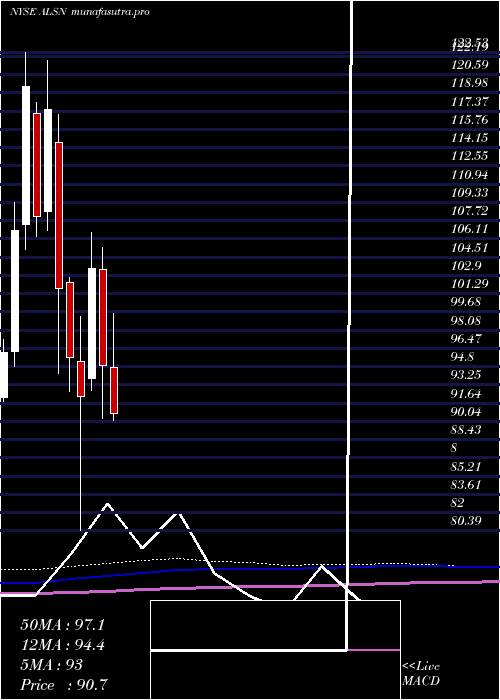Click the 99.68 price axis label
This screenshot has width=500, height=700.
click(466, 302)
